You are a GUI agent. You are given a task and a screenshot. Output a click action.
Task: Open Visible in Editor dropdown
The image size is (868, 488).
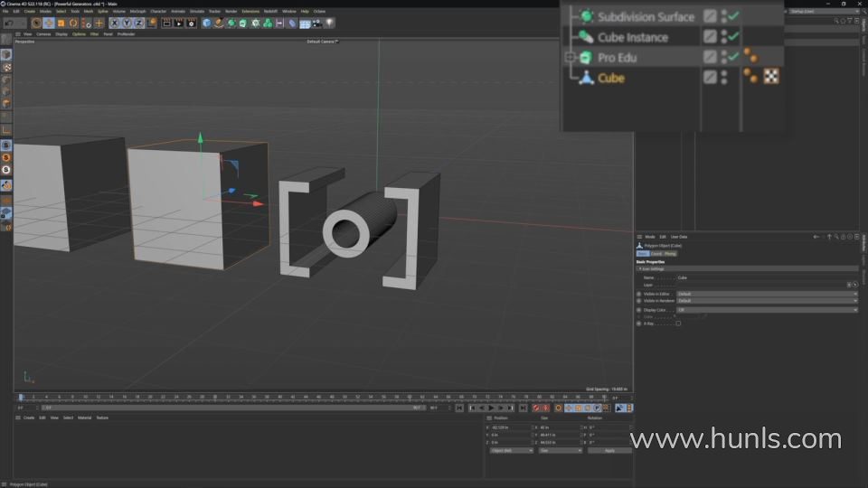[x=767, y=294]
